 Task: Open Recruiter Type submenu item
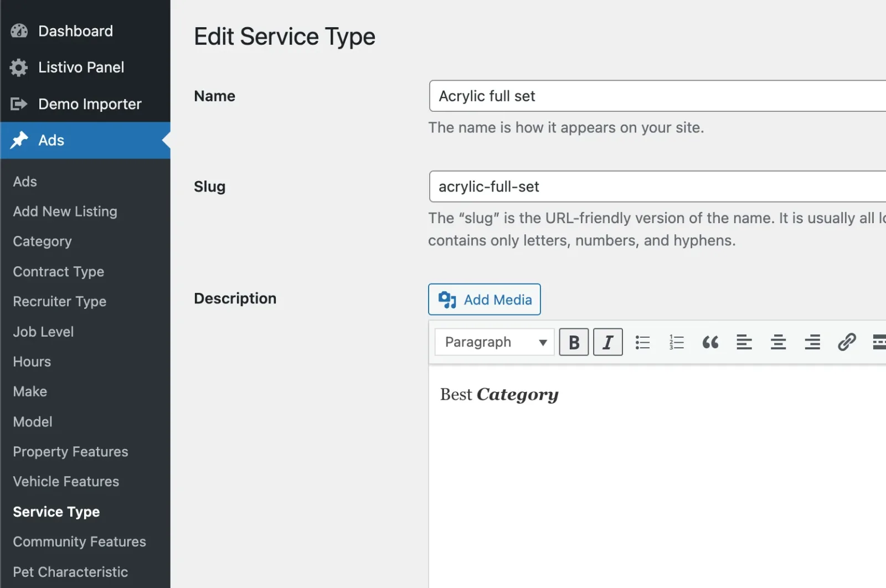point(59,302)
